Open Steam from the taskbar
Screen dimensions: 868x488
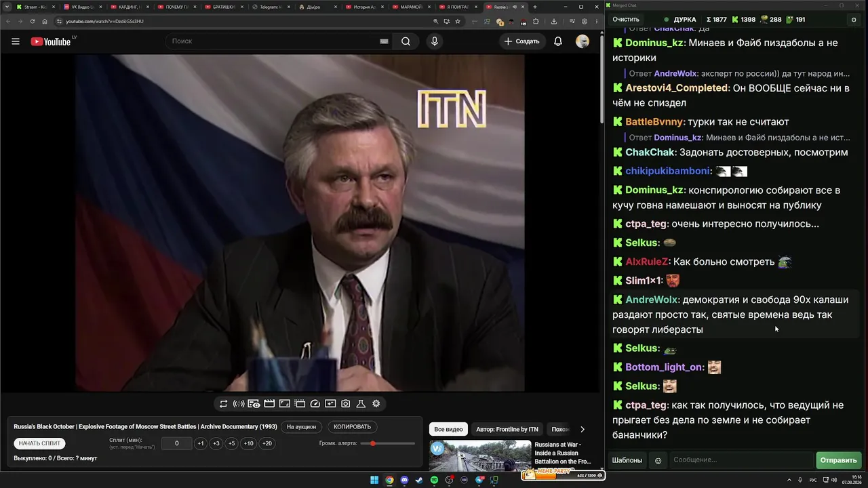[x=419, y=480]
